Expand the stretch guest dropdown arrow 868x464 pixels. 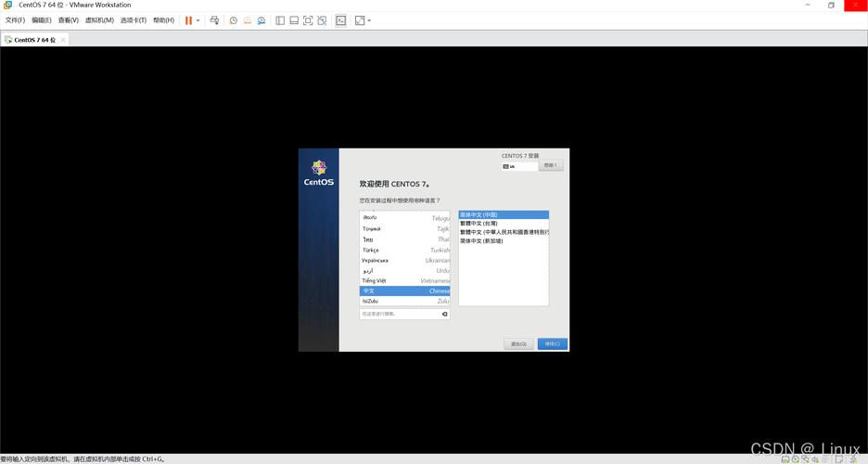point(369,19)
